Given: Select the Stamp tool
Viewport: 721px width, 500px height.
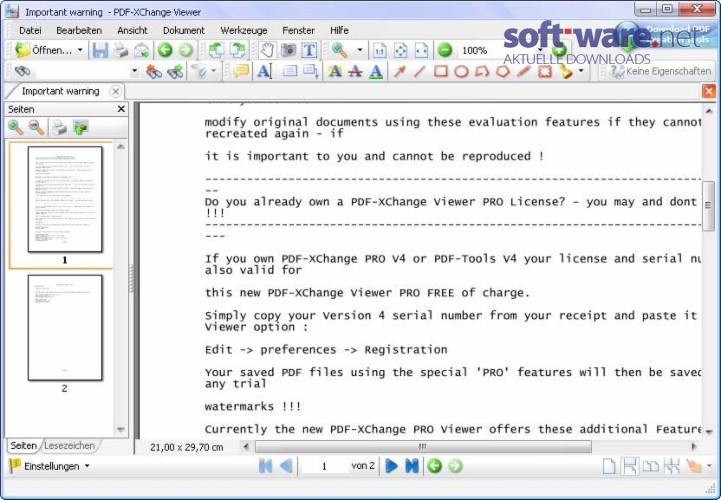Looking at the screenshot, I should tap(566, 71).
